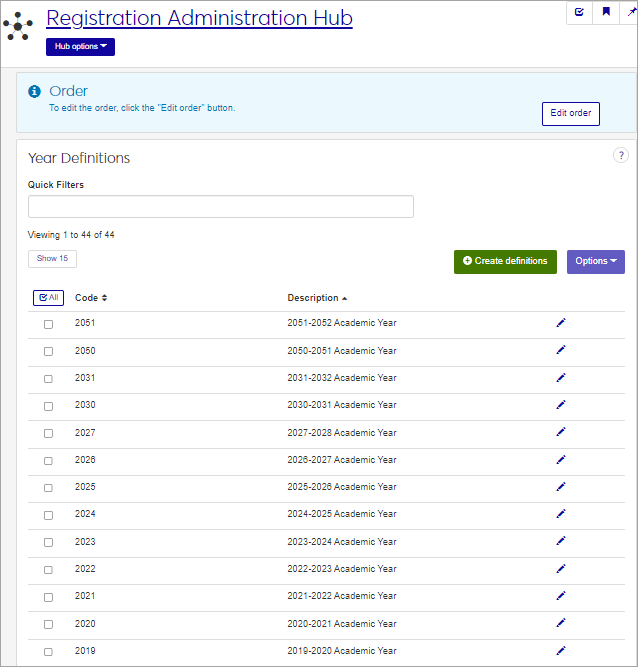Sort by the Code column header
This screenshot has height=667, width=638.
(x=91, y=298)
